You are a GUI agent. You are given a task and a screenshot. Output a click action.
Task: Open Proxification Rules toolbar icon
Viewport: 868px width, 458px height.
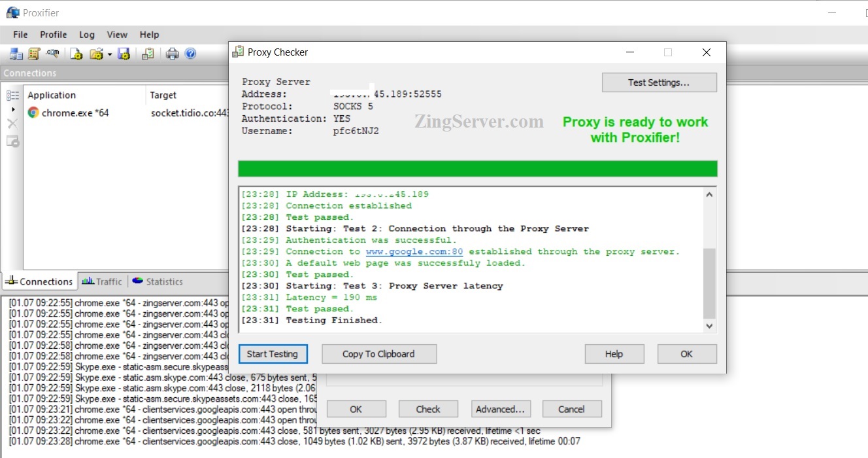tap(34, 54)
